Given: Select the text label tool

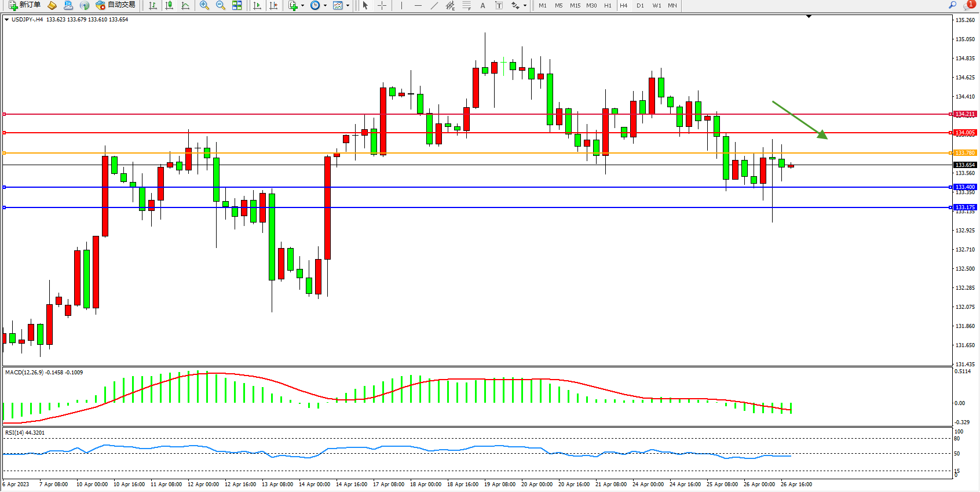Looking at the screenshot, I should (x=499, y=5).
